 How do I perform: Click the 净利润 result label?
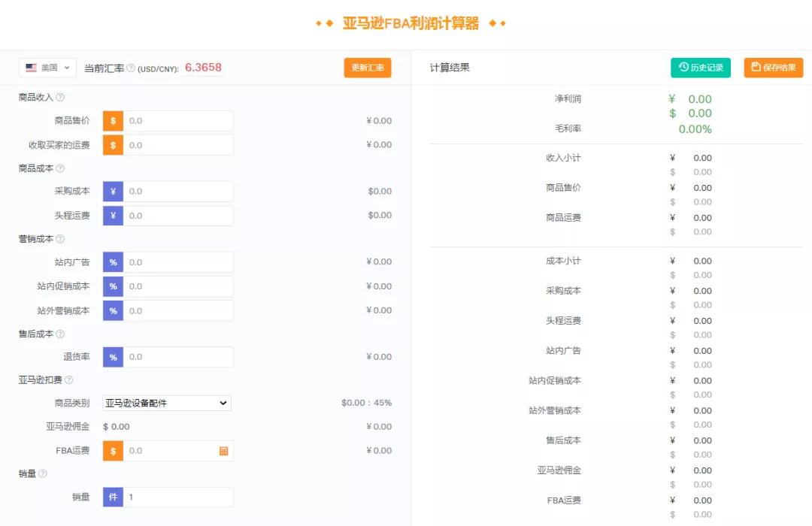568,98
